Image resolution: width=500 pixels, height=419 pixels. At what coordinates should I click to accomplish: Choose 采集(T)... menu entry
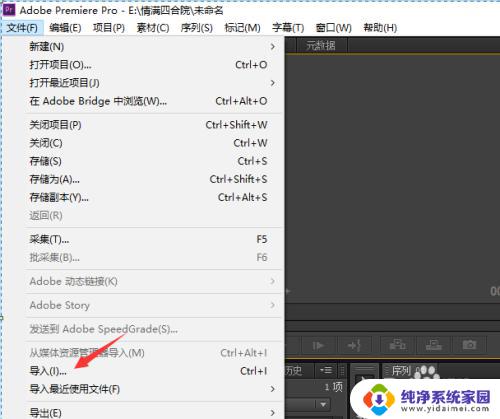148,239
